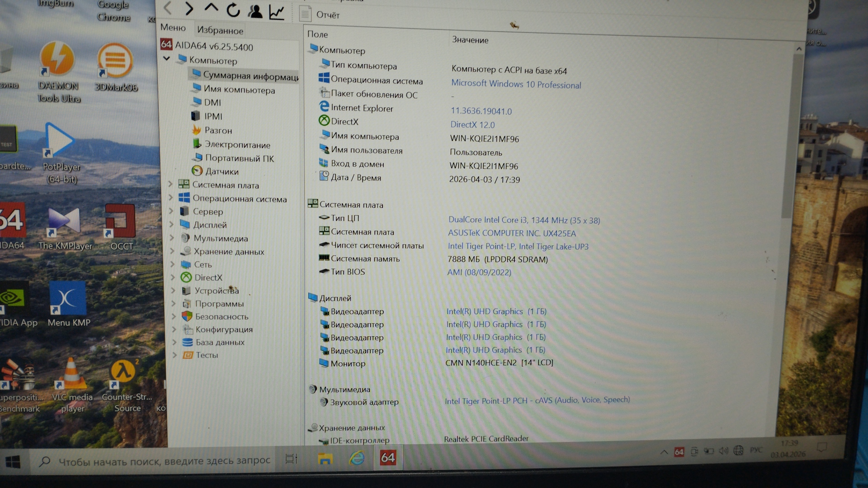Viewport: 868px width, 488px height.
Task: Click the ASUSTeK COMPUTER INC. UX425EA link
Action: pos(512,233)
